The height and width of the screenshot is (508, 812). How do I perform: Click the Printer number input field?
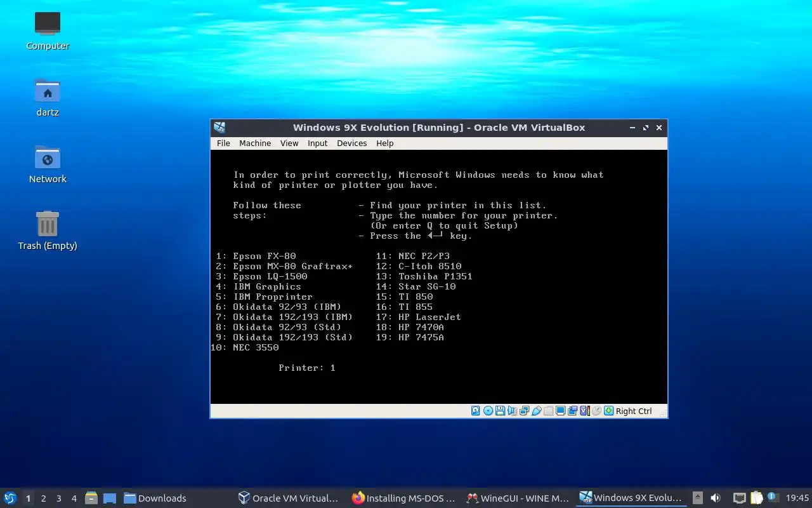click(x=332, y=368)
